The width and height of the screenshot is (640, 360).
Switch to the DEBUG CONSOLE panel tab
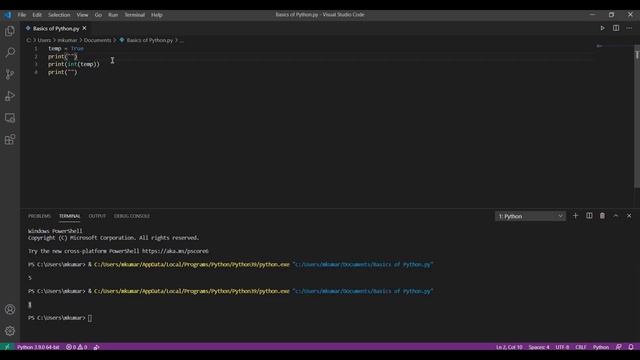click(x=132, y=216)
